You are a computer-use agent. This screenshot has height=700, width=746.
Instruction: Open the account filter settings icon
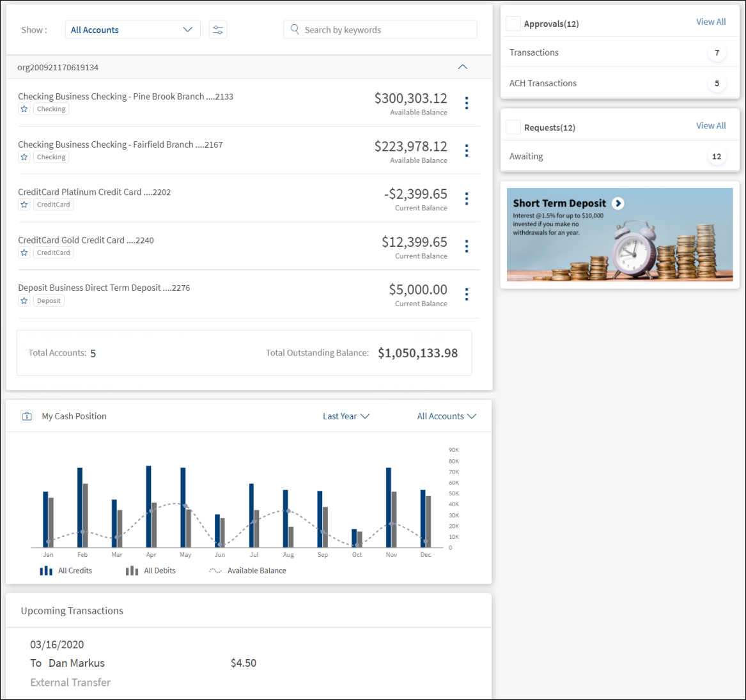(x=218, y=29)
